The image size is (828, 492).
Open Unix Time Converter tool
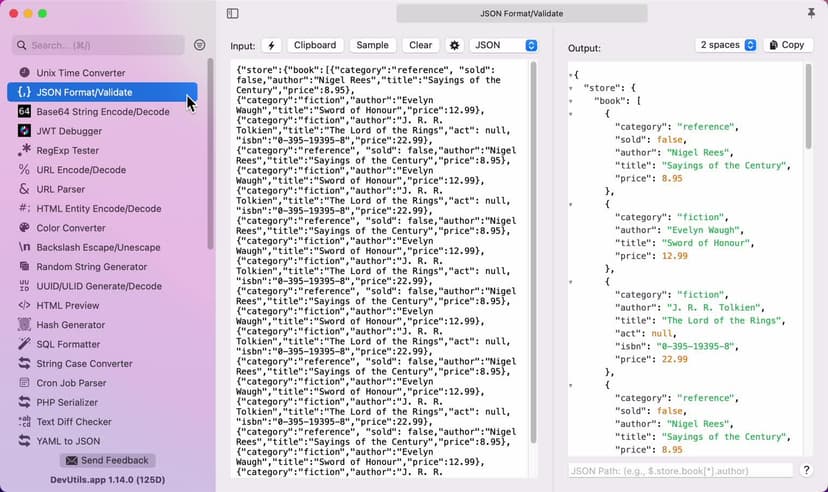[x=102, y=73]
